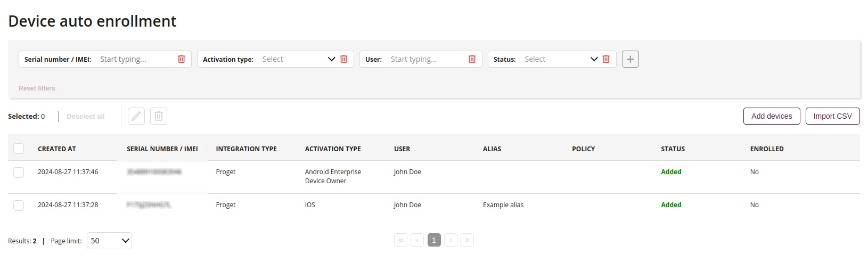868x262 pixels.
Task: Delete the Status filter
Action: pos(606,59)
